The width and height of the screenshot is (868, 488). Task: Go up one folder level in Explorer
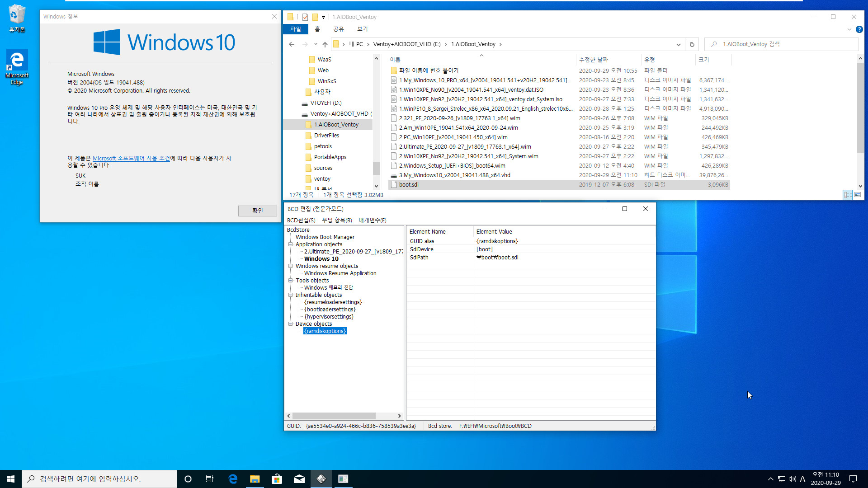tap(325, 44)
